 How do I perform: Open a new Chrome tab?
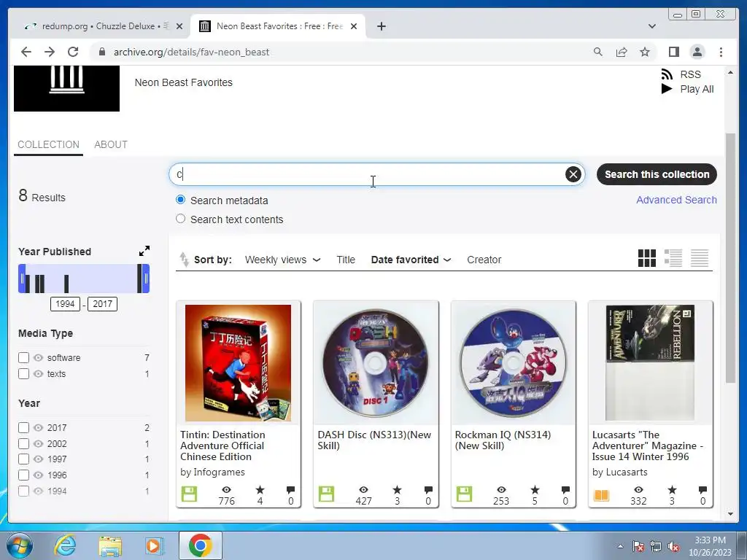[381, 26]
